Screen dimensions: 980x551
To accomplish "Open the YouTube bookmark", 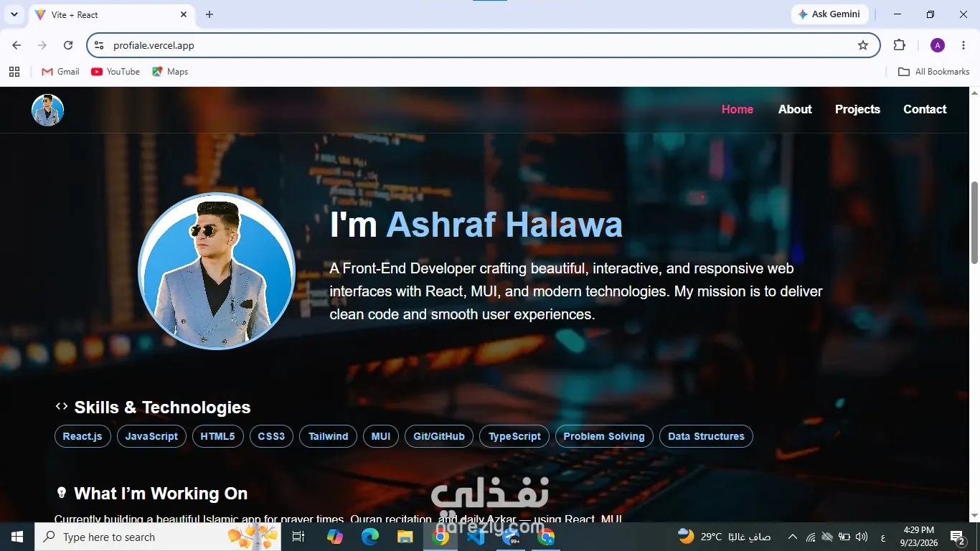I will pos(116,72).
